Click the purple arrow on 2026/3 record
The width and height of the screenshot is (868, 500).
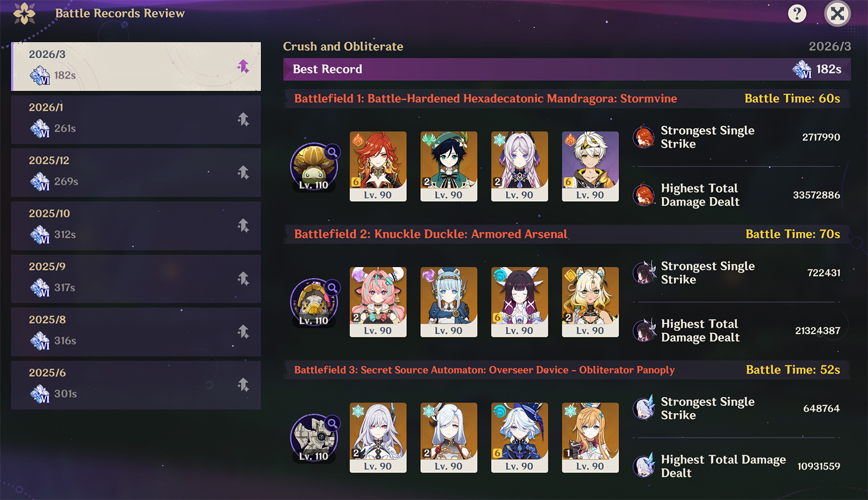[243, 67]
